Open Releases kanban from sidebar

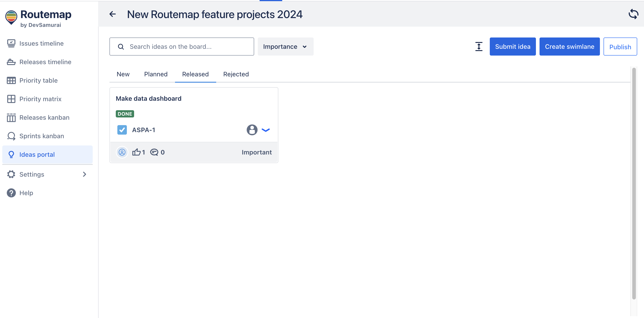44,118
